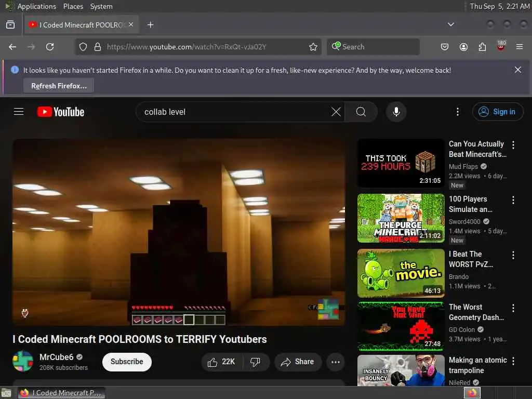This screenshot has height=399, width=532.
Task: Click the clock Thu Sep 5 2:21 AM
Action: click(x=499, y=6)
